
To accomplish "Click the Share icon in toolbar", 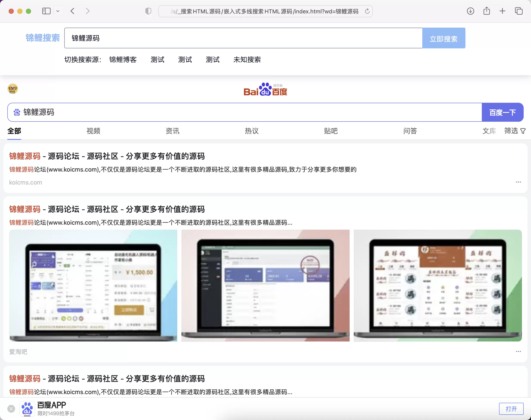I will (x=487, y=11).
